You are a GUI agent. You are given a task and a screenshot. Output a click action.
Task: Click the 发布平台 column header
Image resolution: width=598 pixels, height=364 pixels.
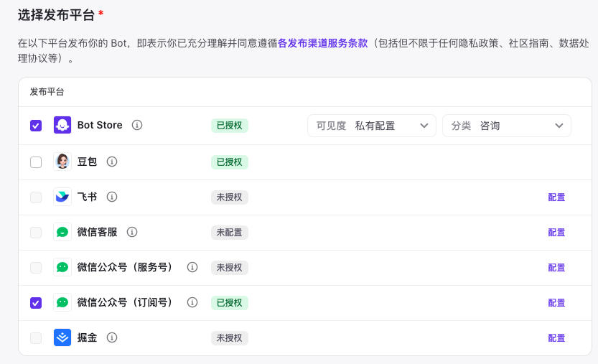[x=47, y=92]
